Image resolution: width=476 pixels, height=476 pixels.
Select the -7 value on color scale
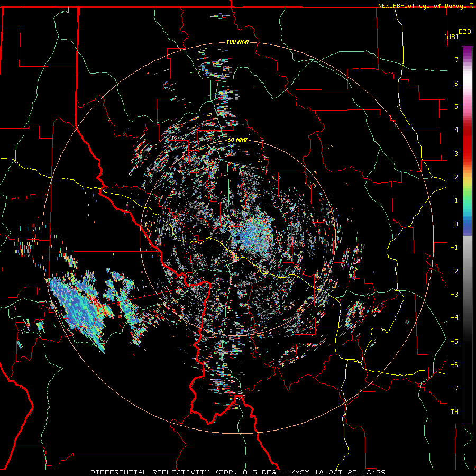pos(454,388)
